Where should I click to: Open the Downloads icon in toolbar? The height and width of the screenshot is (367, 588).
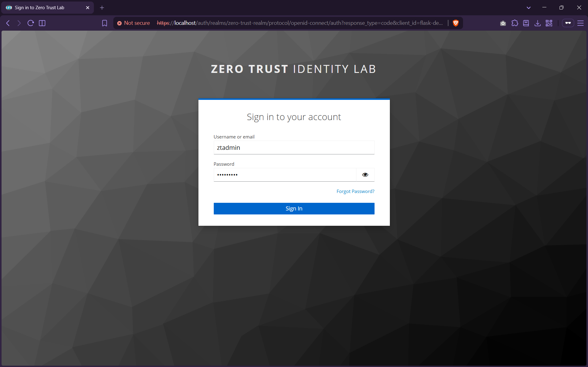[x=538, y=23]
